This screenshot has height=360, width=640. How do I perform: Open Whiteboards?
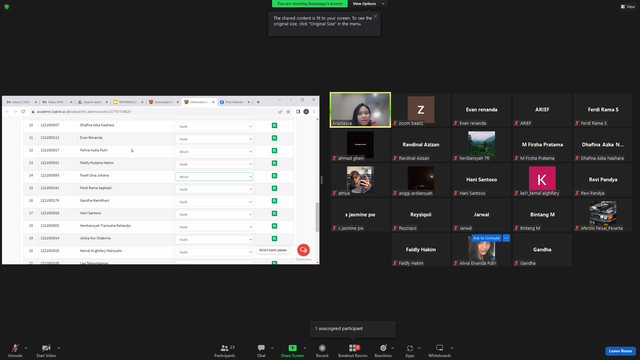[x=440, y=350]
